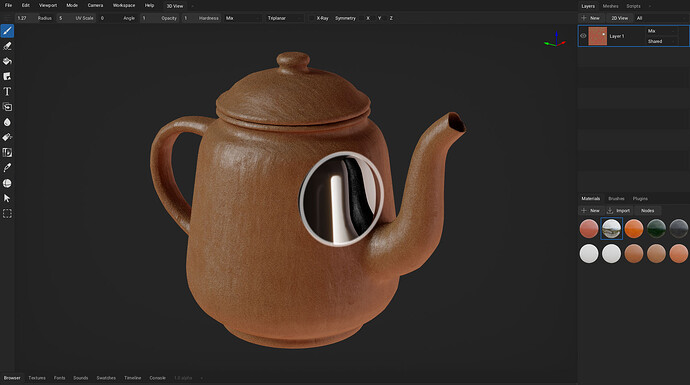
Task: Select the Text tool
Action: 7,92
